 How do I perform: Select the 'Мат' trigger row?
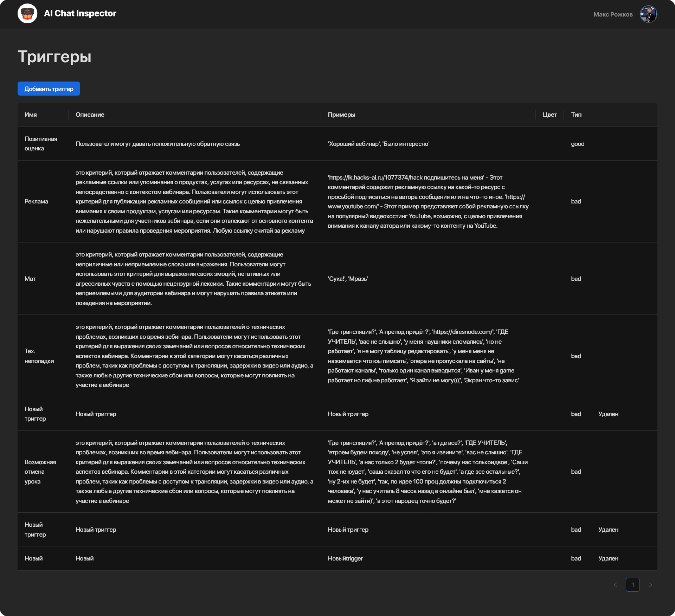pos(30,279)
